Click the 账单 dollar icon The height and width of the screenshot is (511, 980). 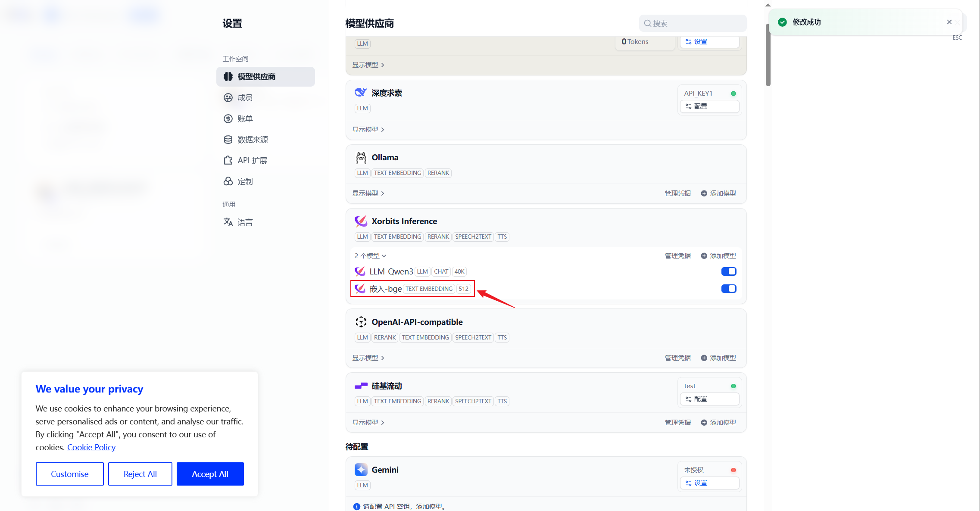click(228, 118)
